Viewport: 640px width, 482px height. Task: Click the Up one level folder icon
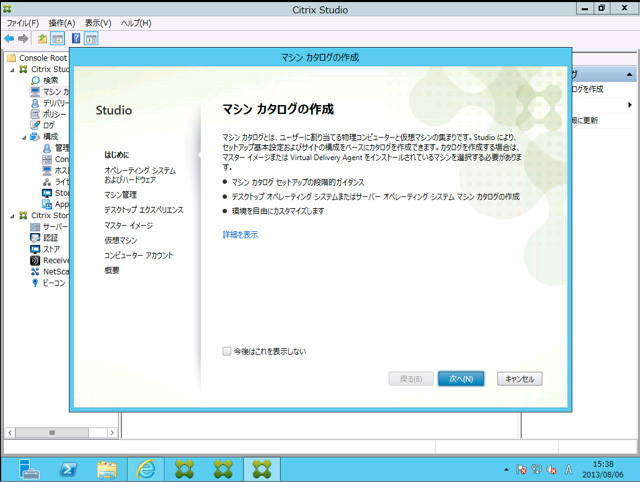42,39
